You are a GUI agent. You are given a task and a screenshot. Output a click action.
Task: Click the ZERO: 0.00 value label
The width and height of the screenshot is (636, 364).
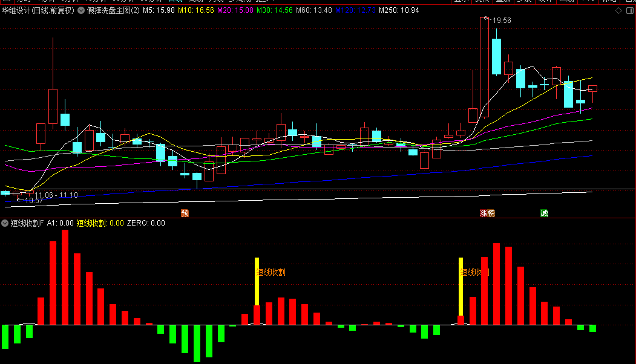coord(146,223)
